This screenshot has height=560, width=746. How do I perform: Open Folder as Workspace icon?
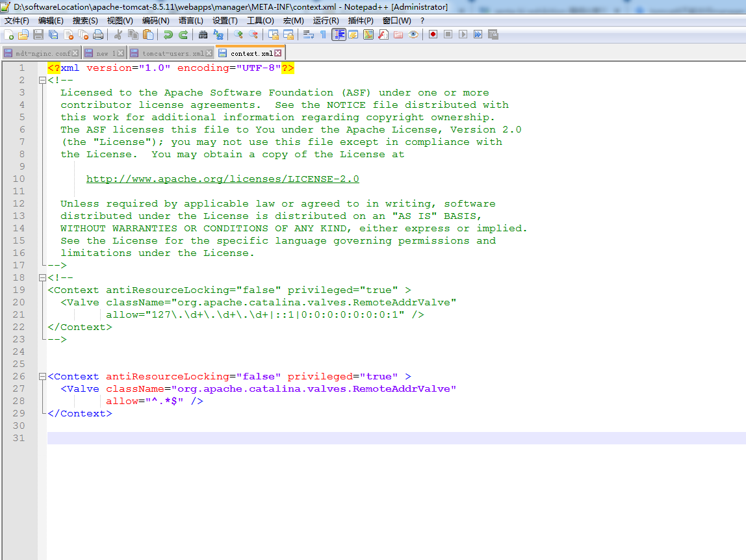click(398, 34)
